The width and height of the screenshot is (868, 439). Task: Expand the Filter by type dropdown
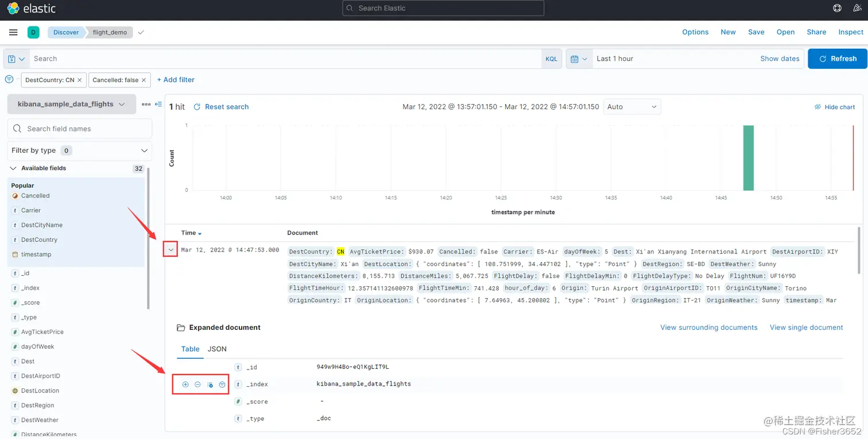coord(80,151)
